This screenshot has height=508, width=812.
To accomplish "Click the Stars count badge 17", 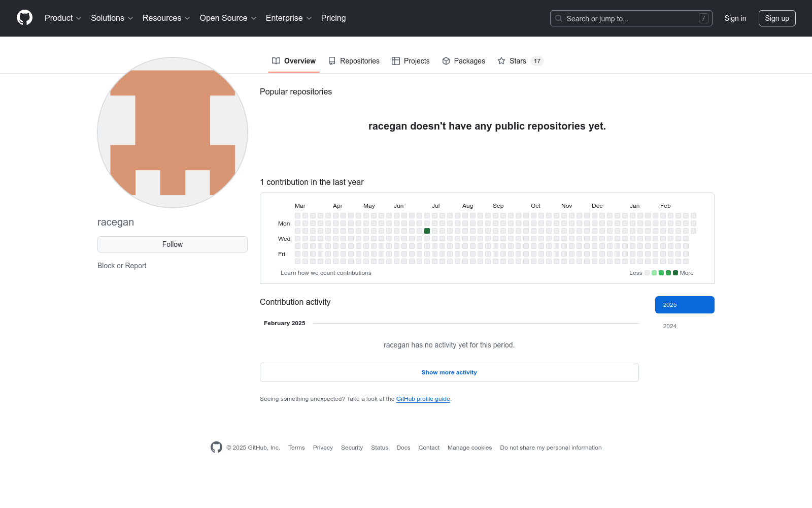I will 537,61.
